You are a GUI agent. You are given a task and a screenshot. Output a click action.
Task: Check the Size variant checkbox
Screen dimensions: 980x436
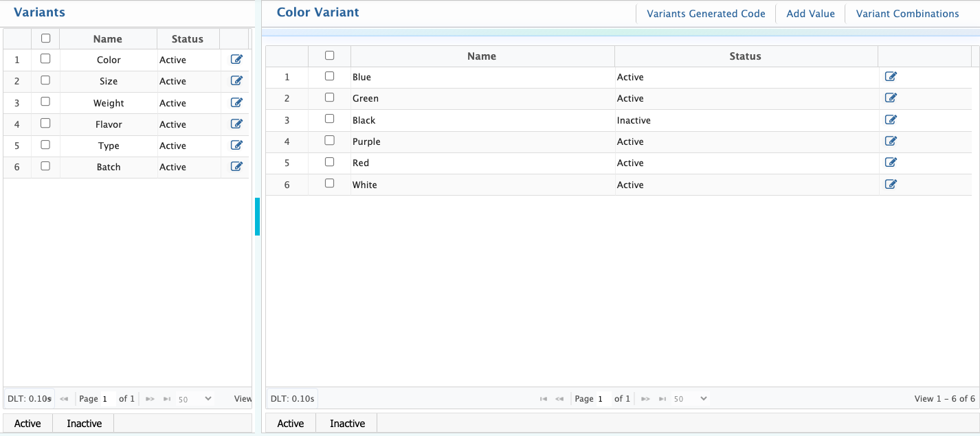(45, 80)
